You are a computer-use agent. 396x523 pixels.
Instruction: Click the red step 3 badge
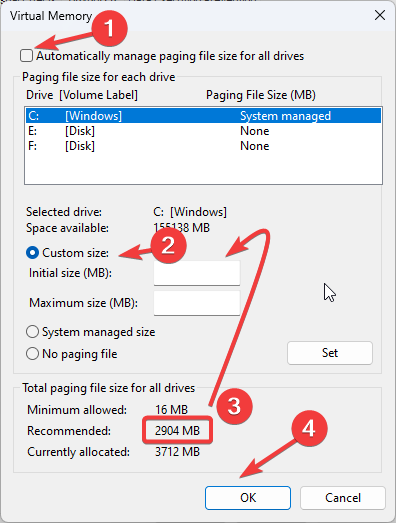235,406
